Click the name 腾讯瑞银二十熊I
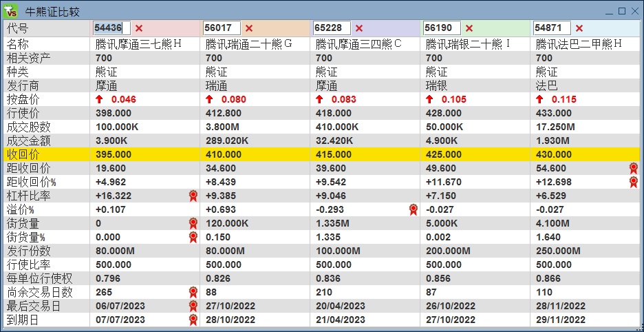644x332 pixels. (x=468, y=44)
